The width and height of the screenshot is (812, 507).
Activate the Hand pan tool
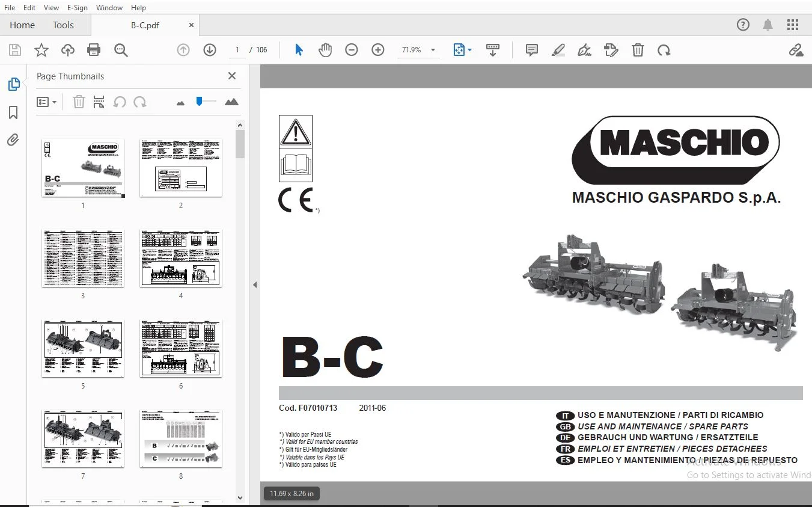[325, 50]
